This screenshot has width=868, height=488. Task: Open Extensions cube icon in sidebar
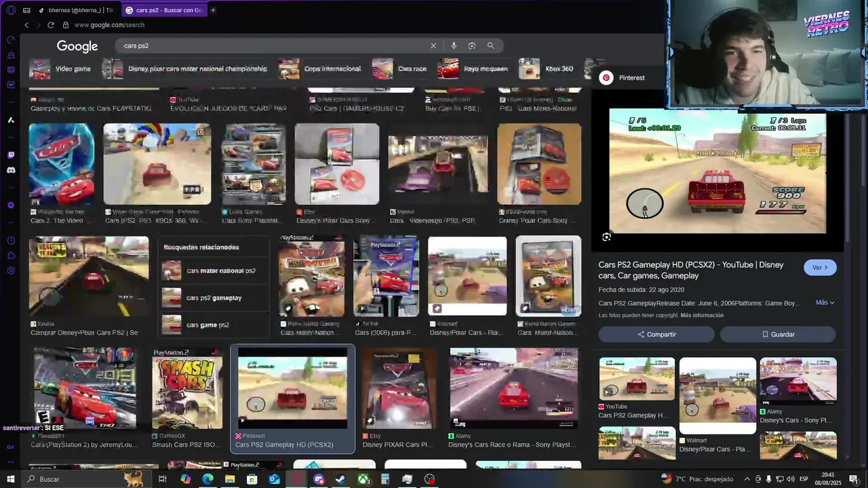[x=11, y=256]
